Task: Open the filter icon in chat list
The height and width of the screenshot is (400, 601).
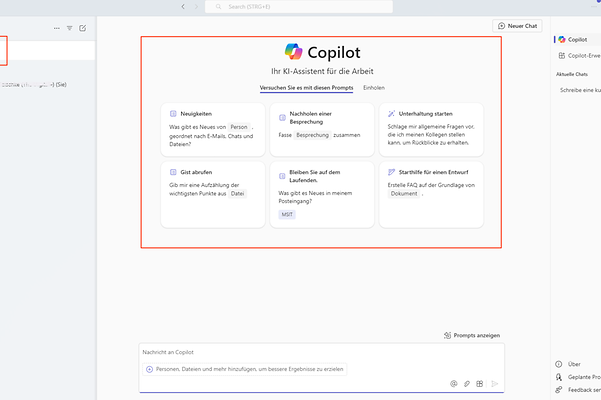Action: pyautogui.click(x=70, y=28)
